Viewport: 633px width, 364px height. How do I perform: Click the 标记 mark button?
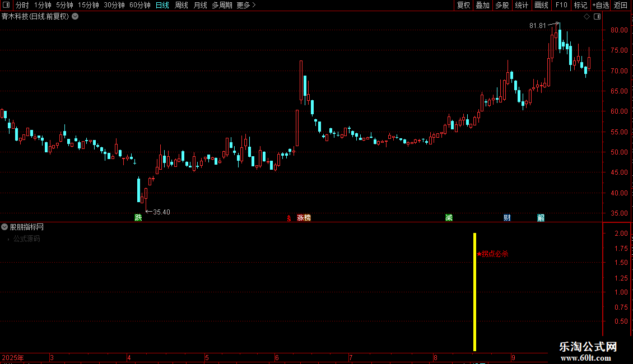580,5
